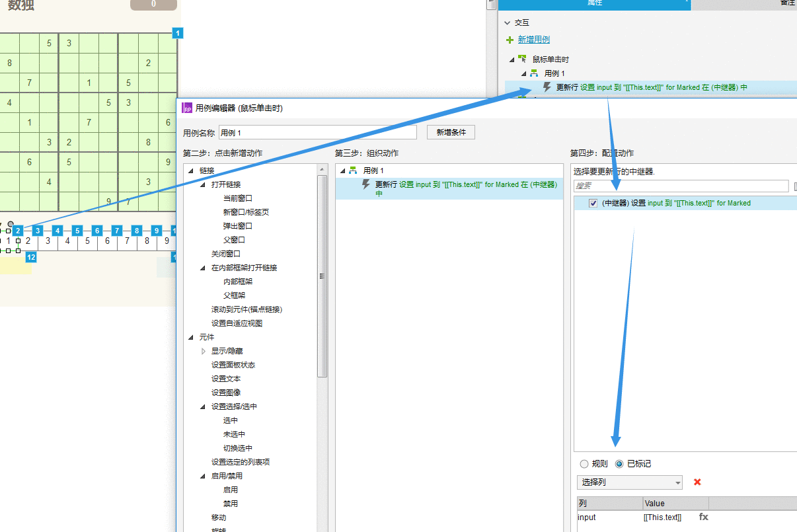Click the red X delete column icon
This screenshot has height=532, width=797.
point(697,482)
